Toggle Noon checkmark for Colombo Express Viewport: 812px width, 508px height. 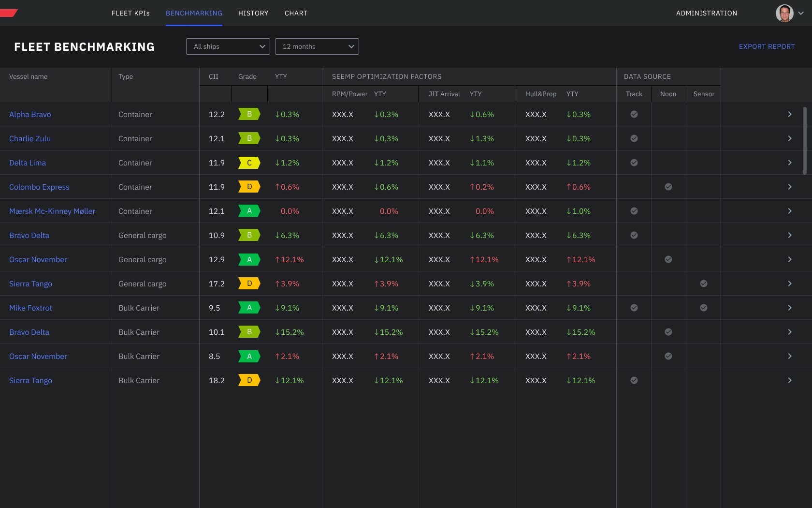[668, 187]
